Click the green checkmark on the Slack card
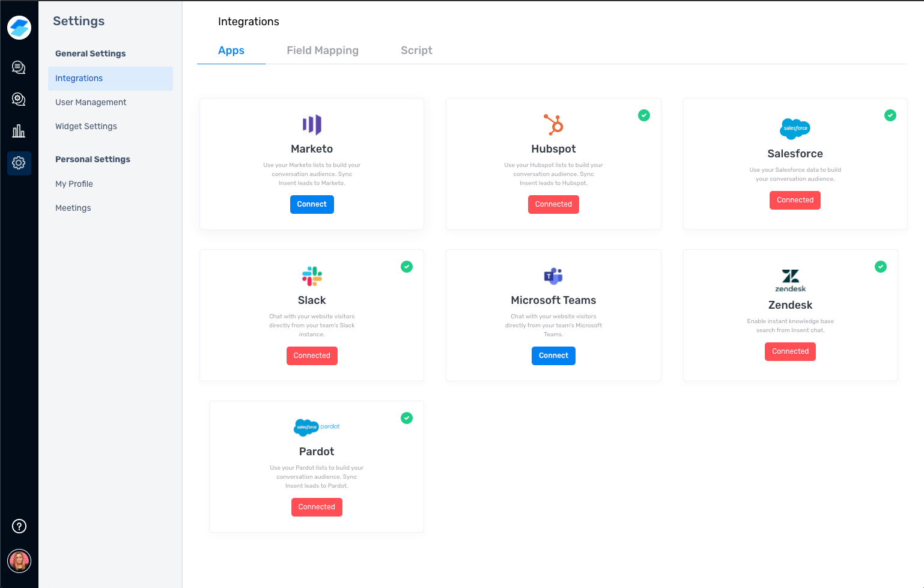This screenshot has width=924, height=588. pos(407,267)
